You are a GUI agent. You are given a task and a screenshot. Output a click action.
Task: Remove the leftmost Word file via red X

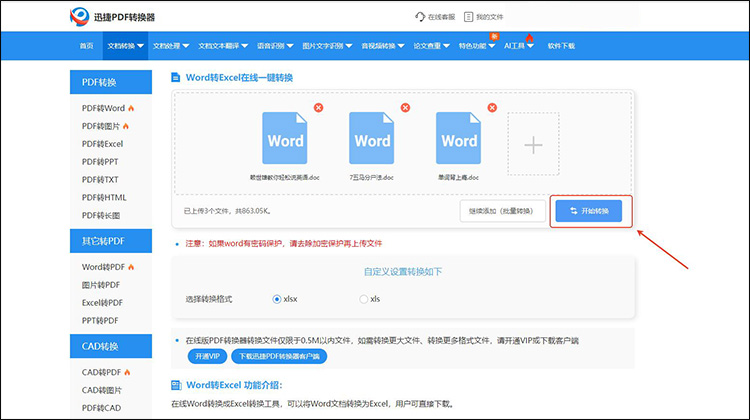318,108
